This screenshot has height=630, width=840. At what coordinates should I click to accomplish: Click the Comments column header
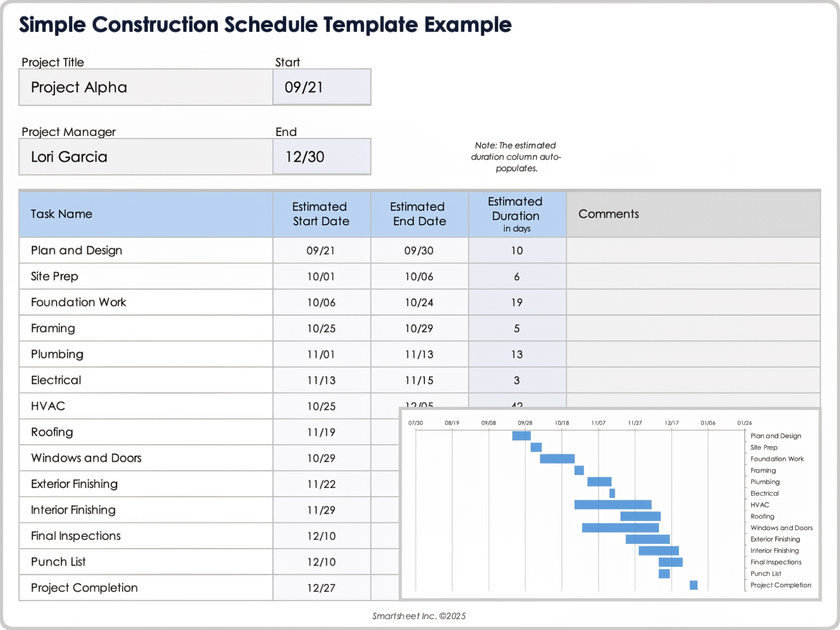(693, 214)
